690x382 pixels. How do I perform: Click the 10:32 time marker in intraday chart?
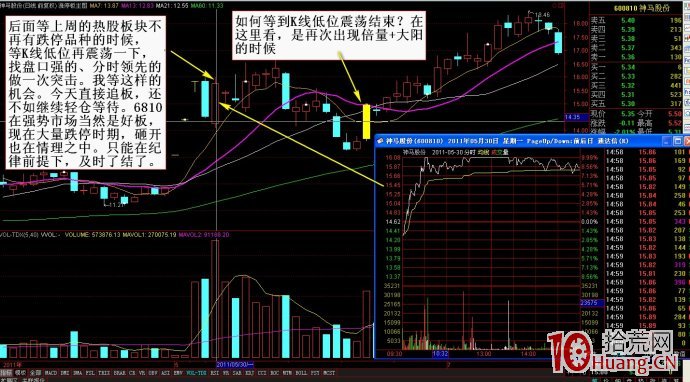click(440, 353)
